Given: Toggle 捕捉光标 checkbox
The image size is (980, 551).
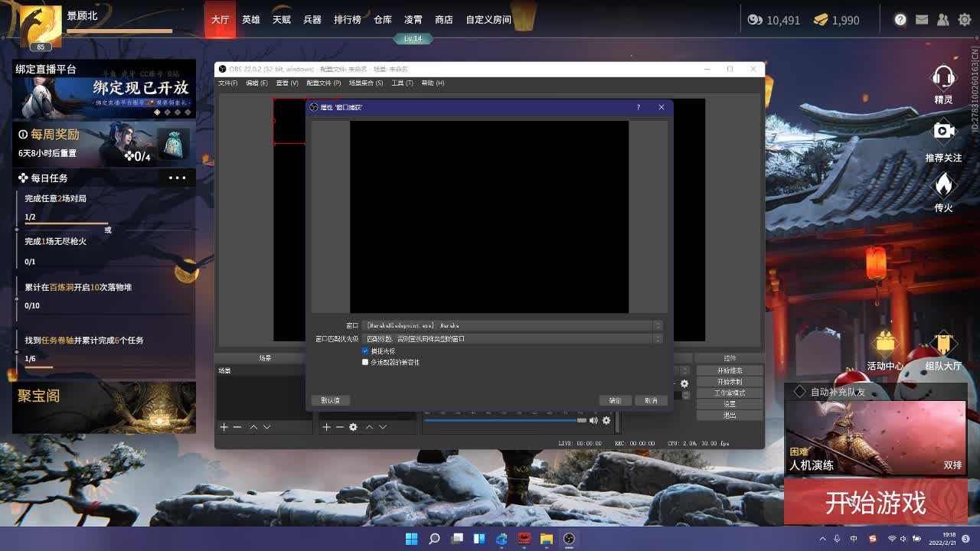Looking at the screenshot, I should 365,350.
